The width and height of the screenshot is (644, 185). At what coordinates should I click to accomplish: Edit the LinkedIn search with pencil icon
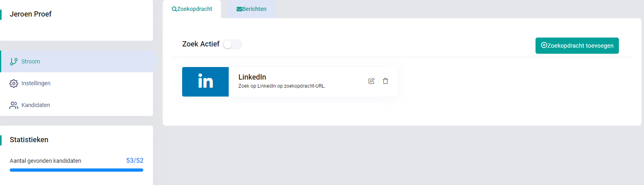point(371,81)
